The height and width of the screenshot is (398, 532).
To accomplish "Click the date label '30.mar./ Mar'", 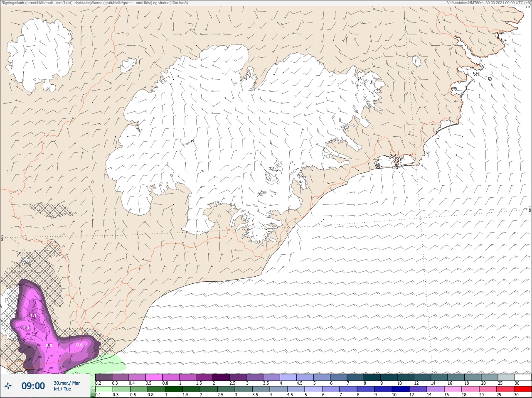I will click(x=67, y=383).
